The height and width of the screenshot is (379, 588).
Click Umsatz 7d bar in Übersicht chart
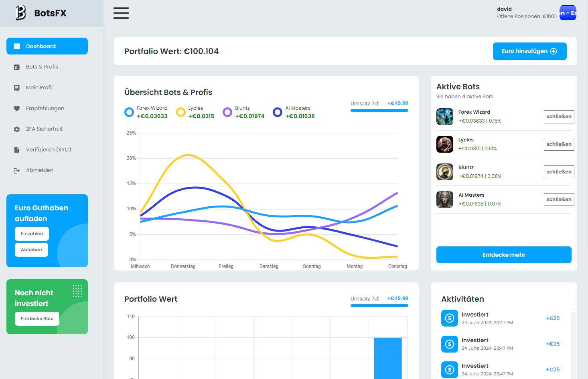(x=379, y=111)
